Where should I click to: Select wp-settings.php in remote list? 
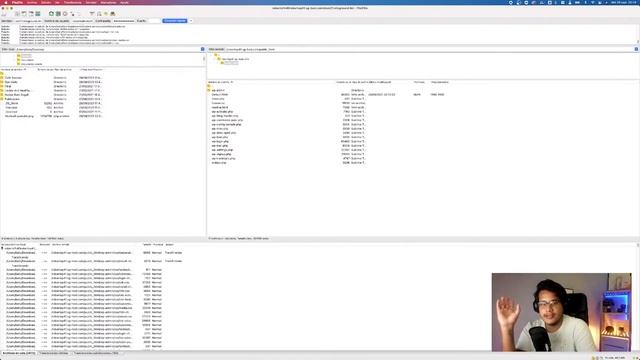(222, 150)
